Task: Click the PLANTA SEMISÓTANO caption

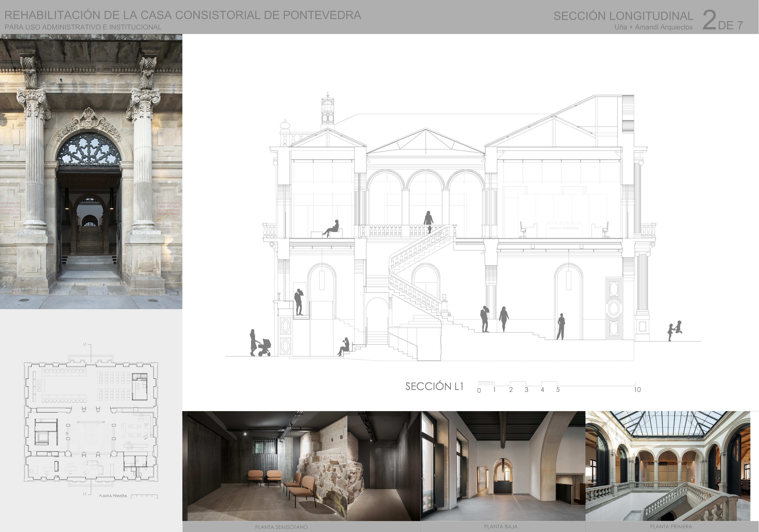Action: pos(281,527)
